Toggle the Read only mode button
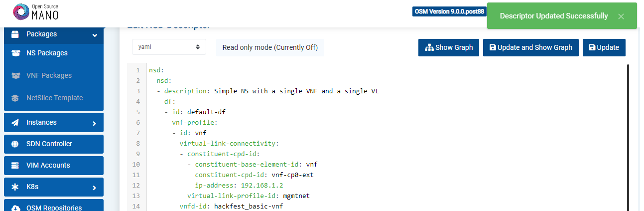The image size is (644, 211). pyautogui.click(x=270, y=47)
